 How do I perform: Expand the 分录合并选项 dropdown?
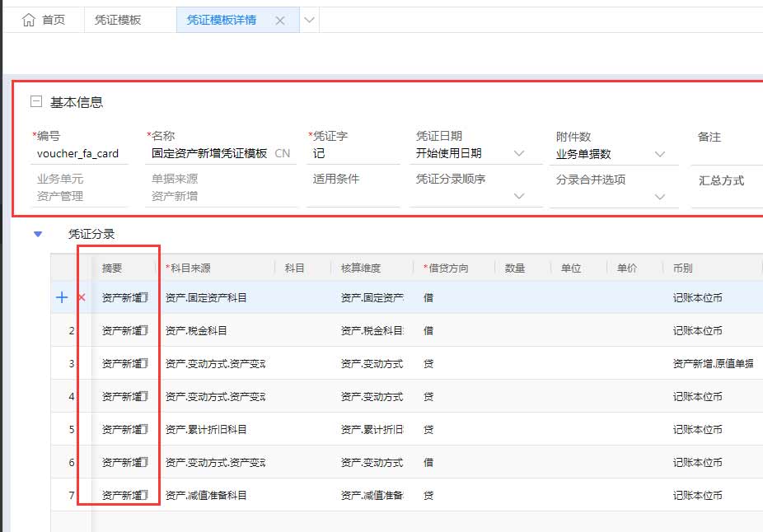point(660,197)
